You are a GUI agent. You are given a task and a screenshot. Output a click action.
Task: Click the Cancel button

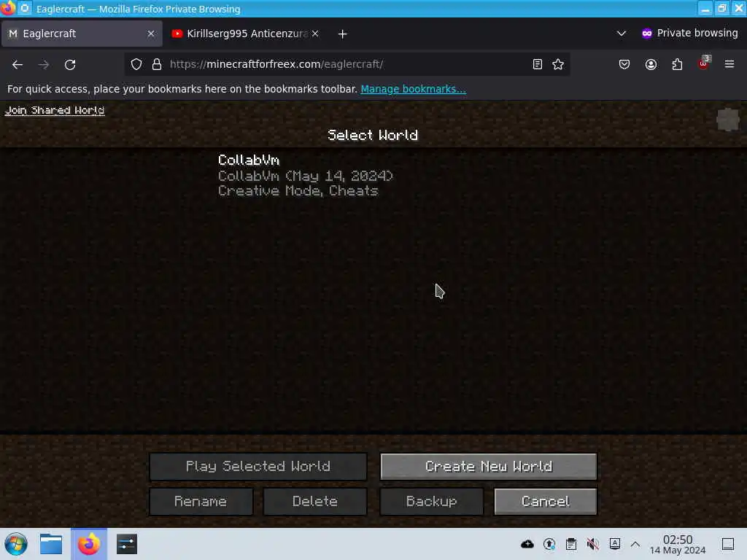click(546, 502)
